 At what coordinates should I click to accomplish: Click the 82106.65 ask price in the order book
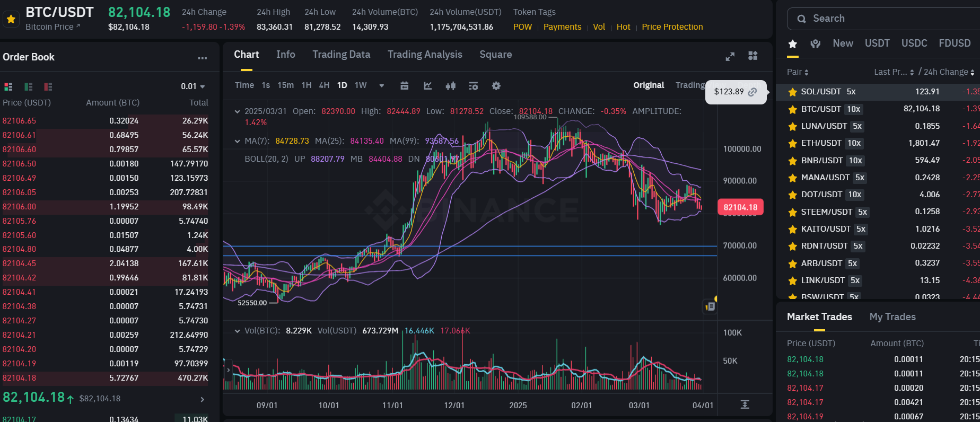coord(19,121)
